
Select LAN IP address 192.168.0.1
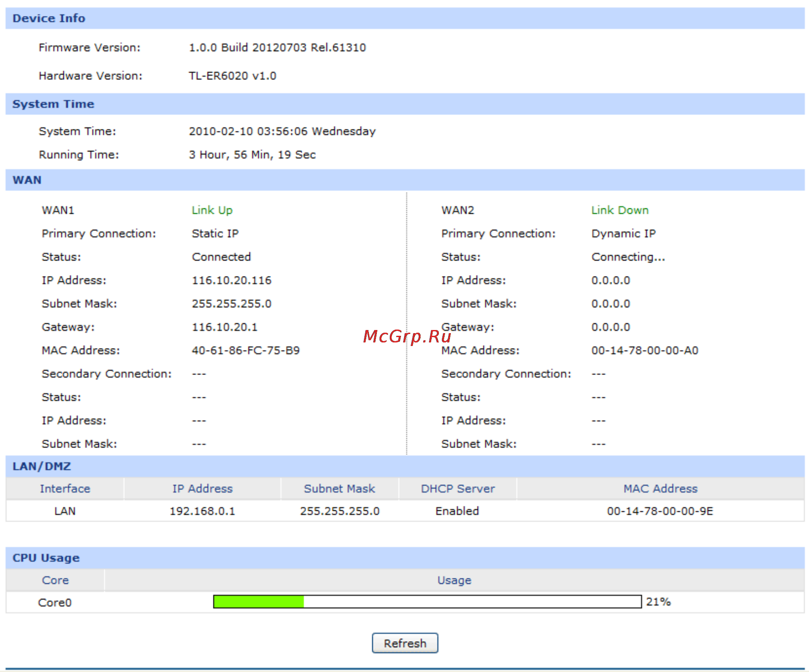pos(202,511)
